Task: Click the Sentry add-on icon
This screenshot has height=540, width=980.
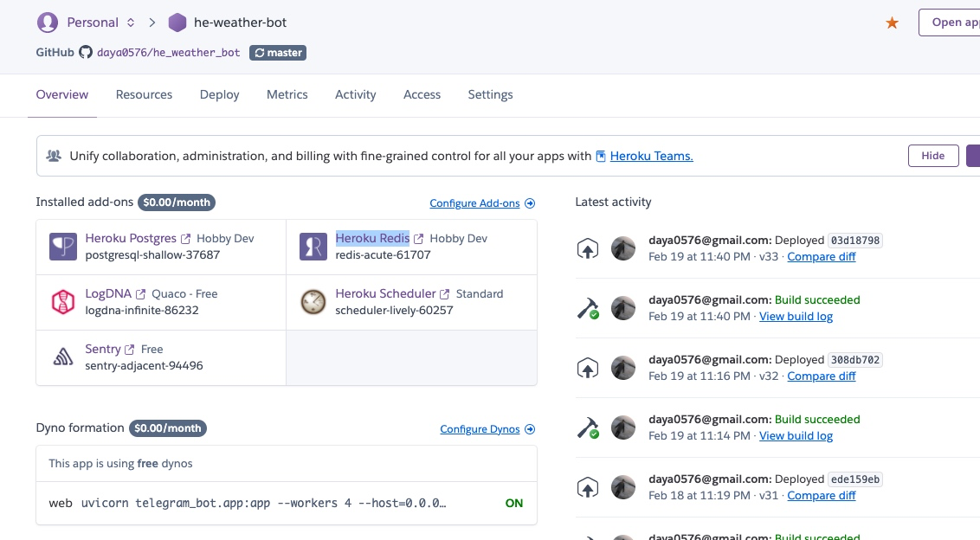Action: coord(63,357)
